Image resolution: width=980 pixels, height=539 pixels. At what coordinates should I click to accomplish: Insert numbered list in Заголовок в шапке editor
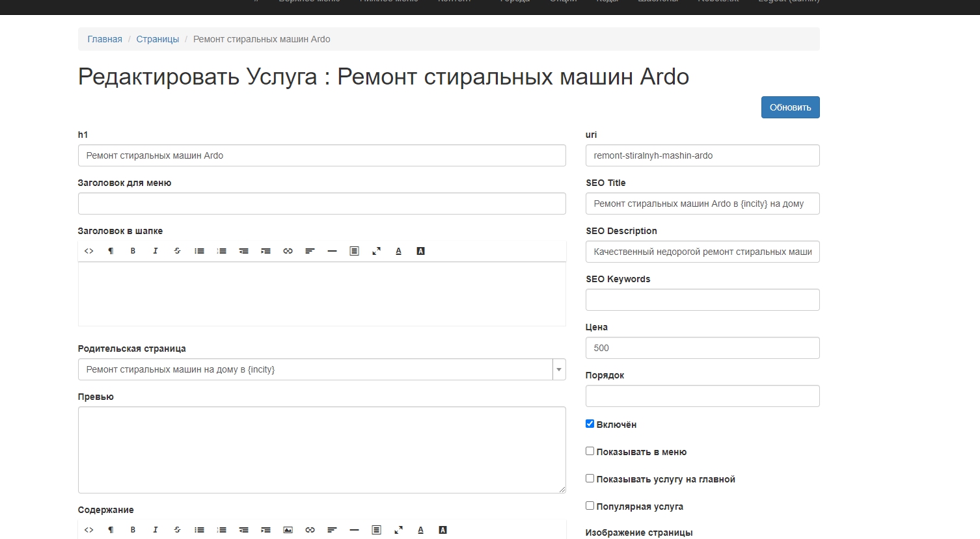(222, 251)
